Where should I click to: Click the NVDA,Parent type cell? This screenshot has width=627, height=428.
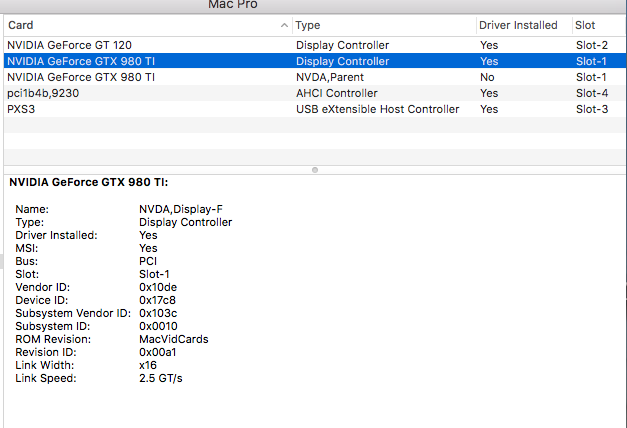pos(330,77)
